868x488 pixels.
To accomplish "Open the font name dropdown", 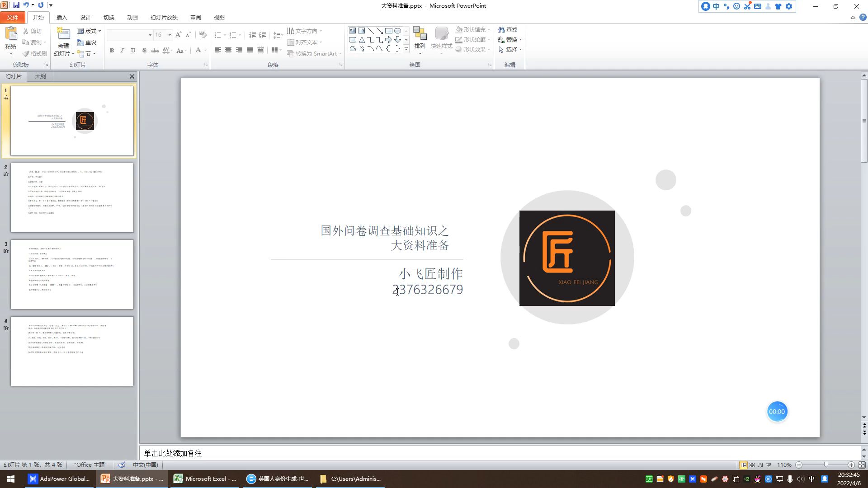I will (150, 35).
